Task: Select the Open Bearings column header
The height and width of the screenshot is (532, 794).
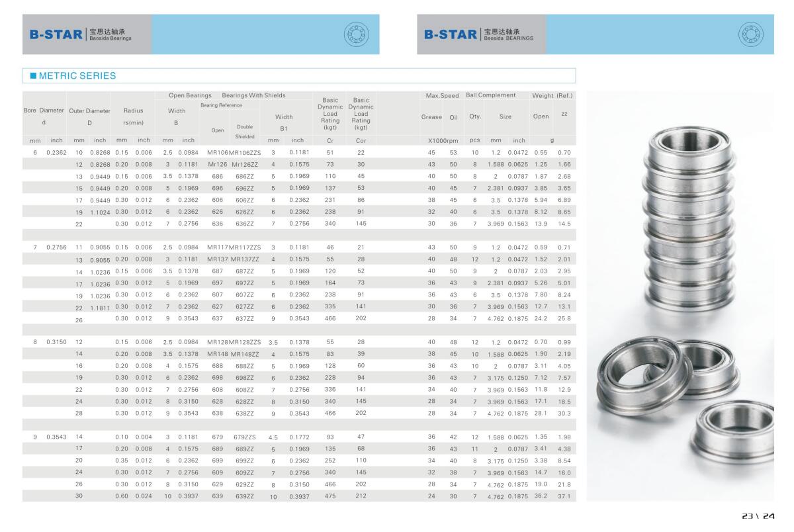Action: coord(190,96)
